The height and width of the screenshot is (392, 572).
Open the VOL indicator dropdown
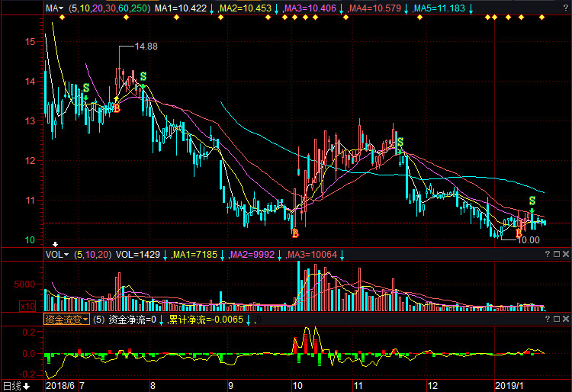coord(56,255)
